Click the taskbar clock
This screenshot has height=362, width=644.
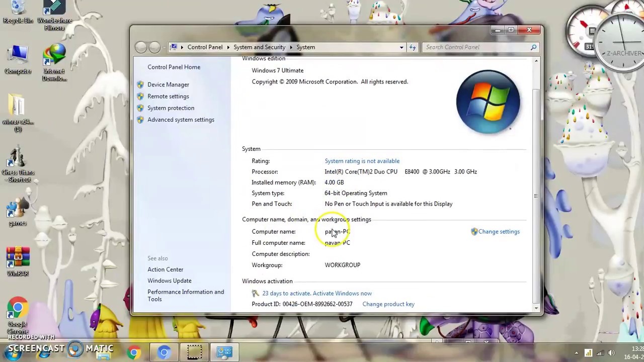(634, 353)
